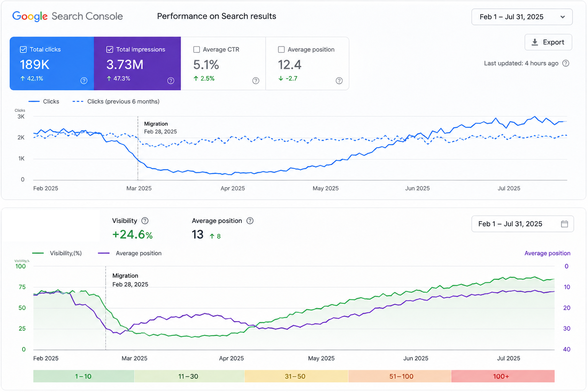Viewport: 588px width, 392px height.
Task: Click the ↑ 42.1% change on clicks card
Action: coord(32,78)
